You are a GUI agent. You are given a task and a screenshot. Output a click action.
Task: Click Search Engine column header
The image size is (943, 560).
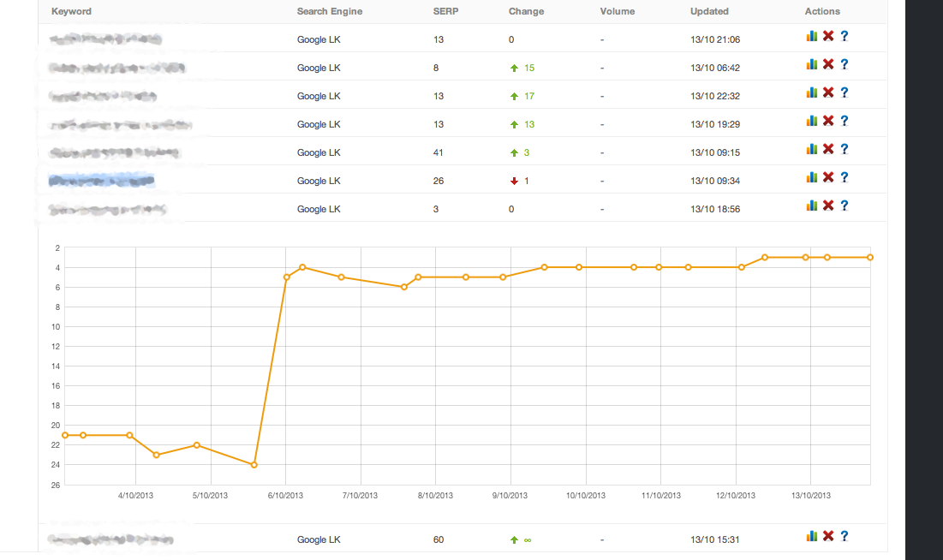click(x=330, y=11)
